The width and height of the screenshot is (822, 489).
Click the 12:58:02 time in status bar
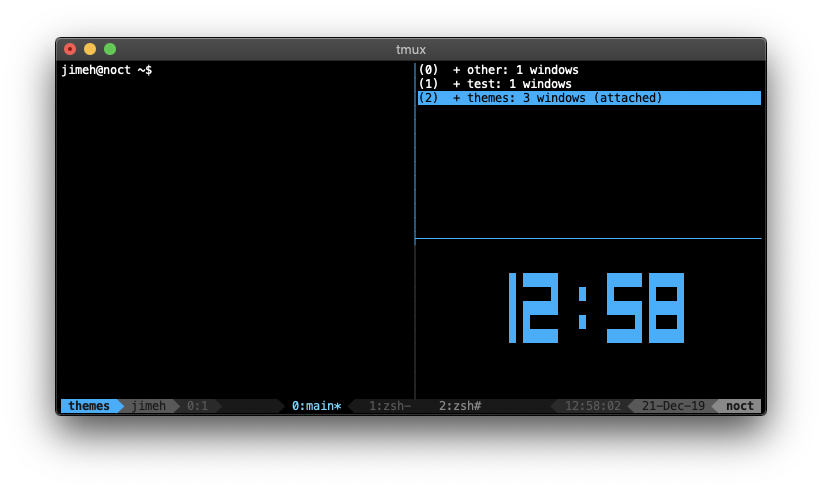click(x=592, y=406)
